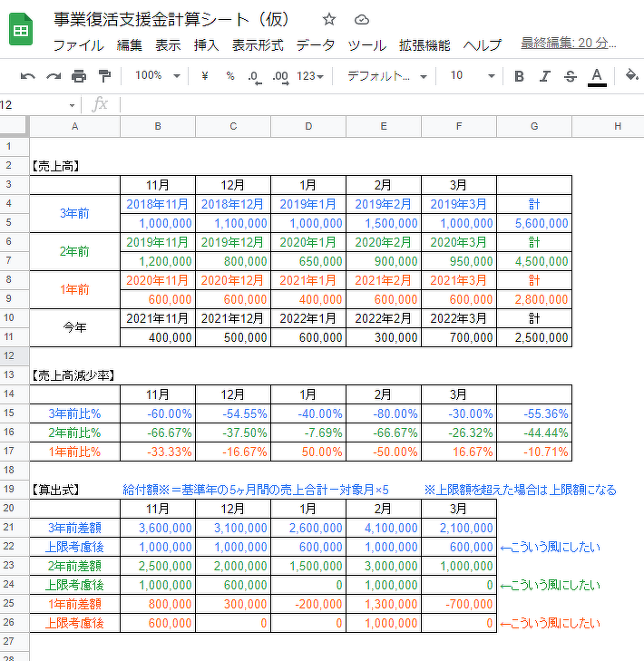Toggle italic formatting
The width and height of the screenshot is (644, 661).
pos(544,76)
